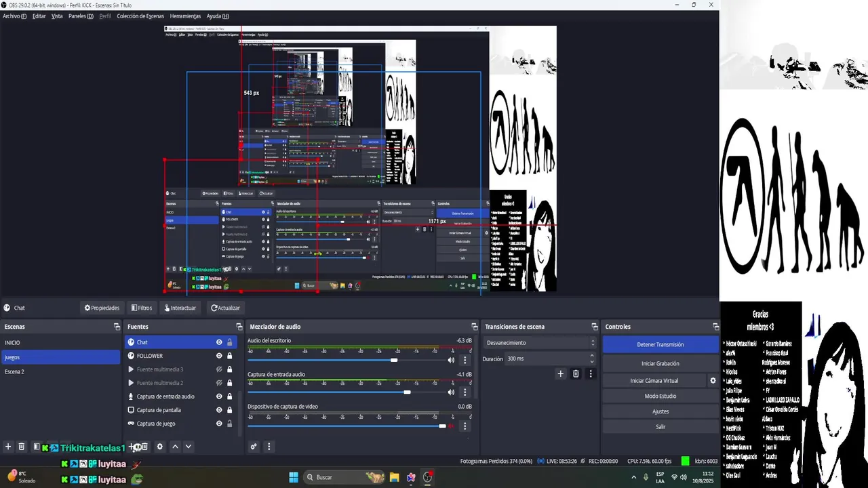
Task: Increase transition duration stepper arrow
Action: tap(592, 355)
